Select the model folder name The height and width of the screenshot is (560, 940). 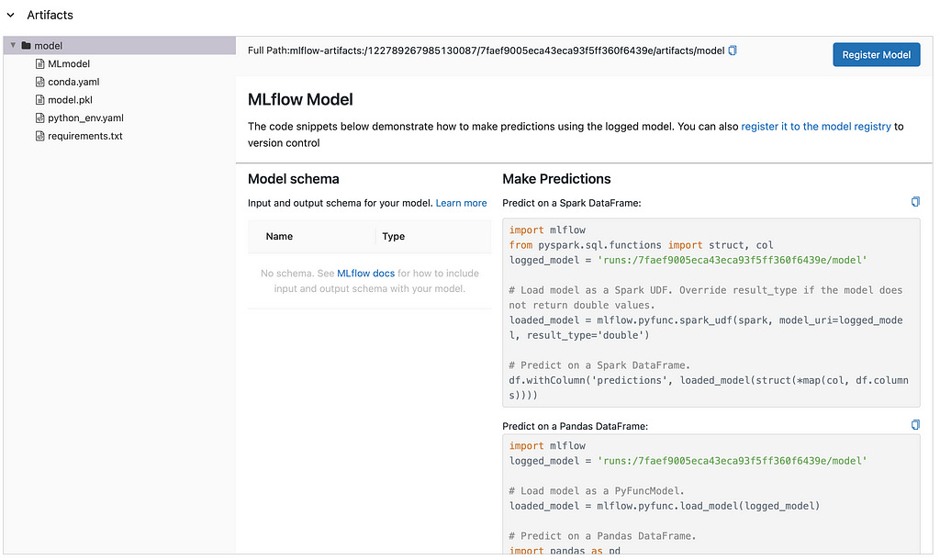[x=48, y=46]
